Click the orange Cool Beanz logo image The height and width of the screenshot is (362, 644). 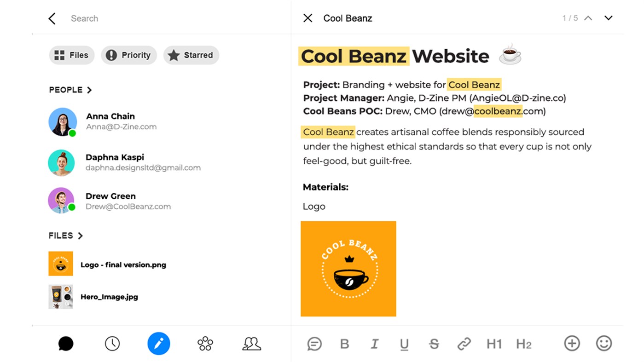click(348, 269)
